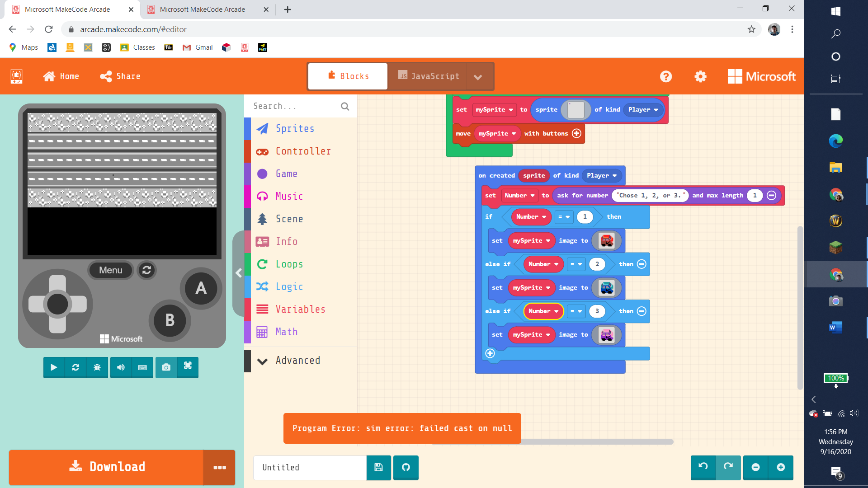Click the Share button
This screenshot has height=488, width=868.
pyautogui.click(x=120, y=76)
